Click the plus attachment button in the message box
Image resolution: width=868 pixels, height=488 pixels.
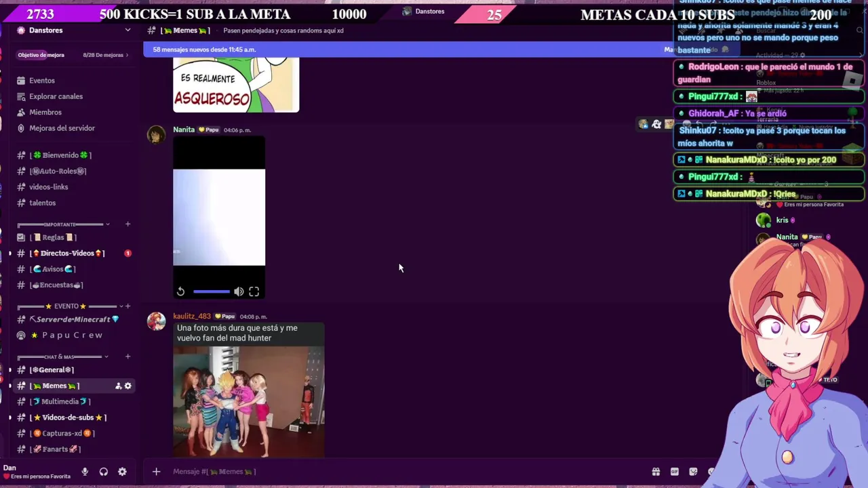point(156,472)
